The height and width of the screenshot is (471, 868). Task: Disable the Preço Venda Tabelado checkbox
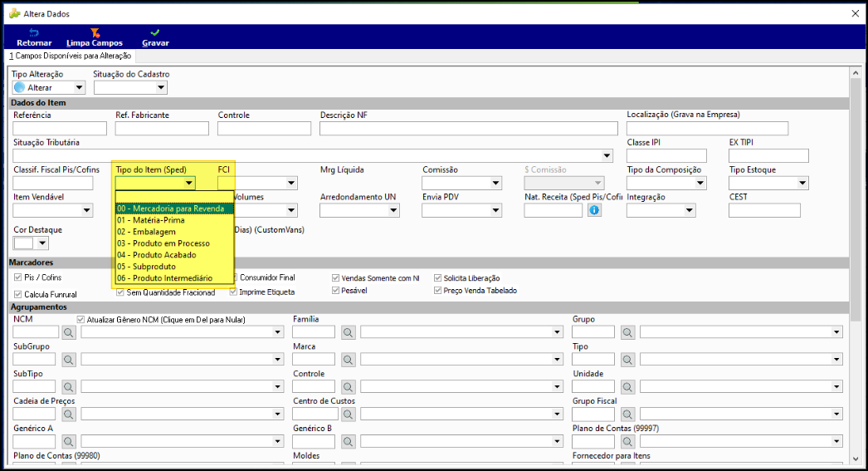coord(437,291)
